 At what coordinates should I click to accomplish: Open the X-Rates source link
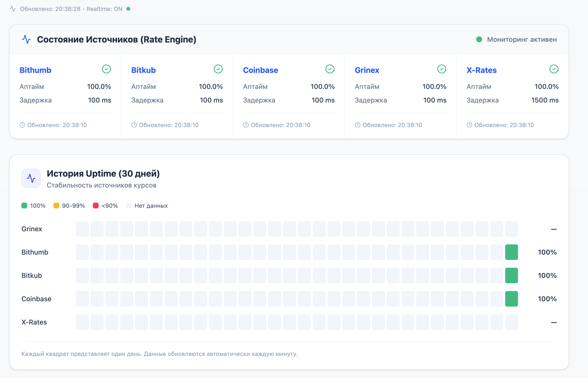[481, 70]
